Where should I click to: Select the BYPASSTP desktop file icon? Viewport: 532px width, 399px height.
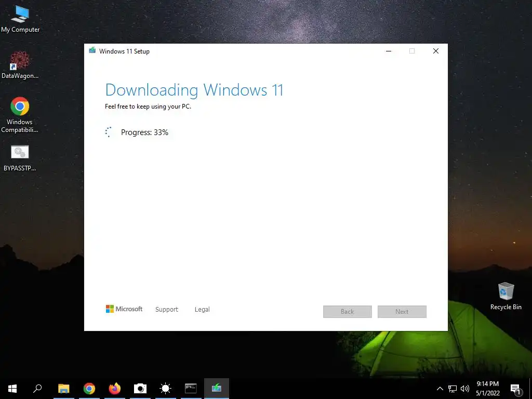(20, 158)
